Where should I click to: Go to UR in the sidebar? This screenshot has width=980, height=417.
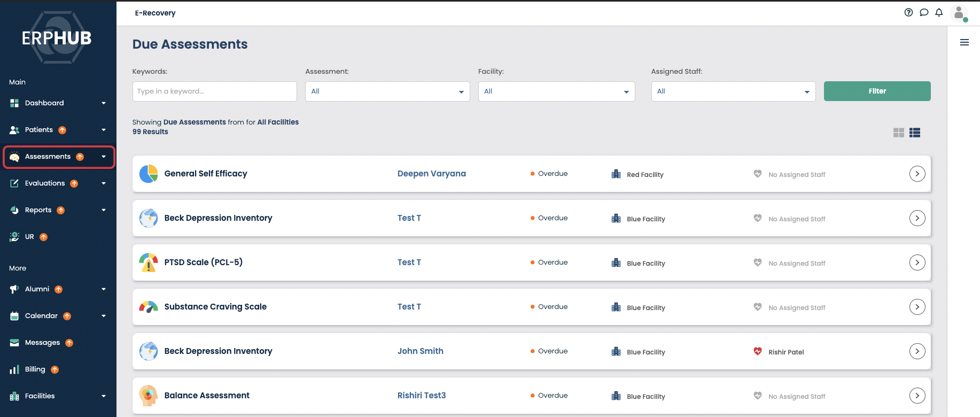(x=29, y=237)
